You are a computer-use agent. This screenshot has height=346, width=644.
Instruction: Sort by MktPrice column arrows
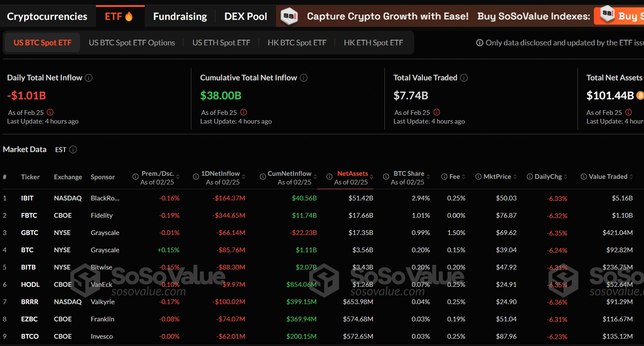click(x=515, y=177)
